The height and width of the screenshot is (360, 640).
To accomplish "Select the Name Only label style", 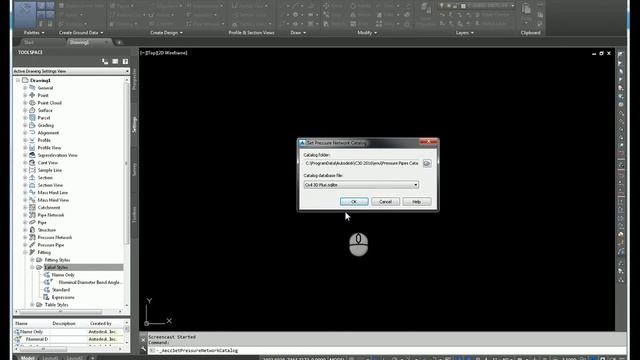I will click(63, 275).
